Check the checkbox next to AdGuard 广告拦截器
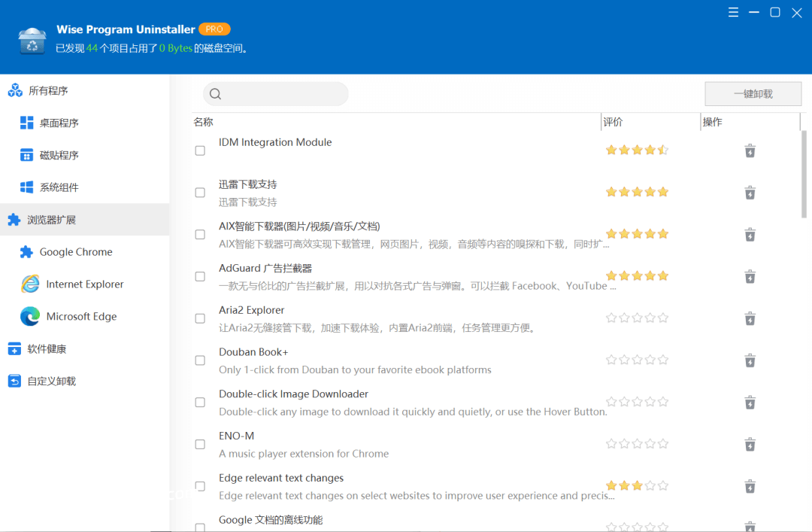The height and width of the screenshot is (532, 812). [200, 275]
